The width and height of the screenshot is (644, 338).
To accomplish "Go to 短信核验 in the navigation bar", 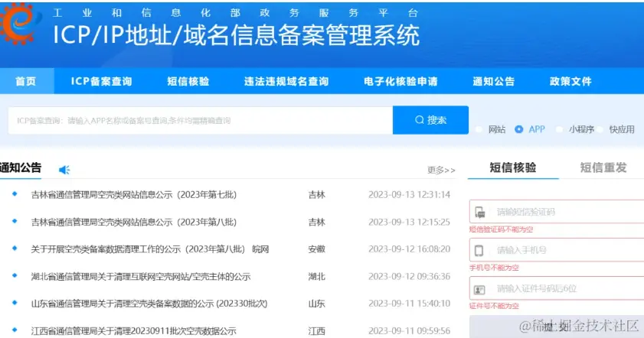I will coord(188,81).
